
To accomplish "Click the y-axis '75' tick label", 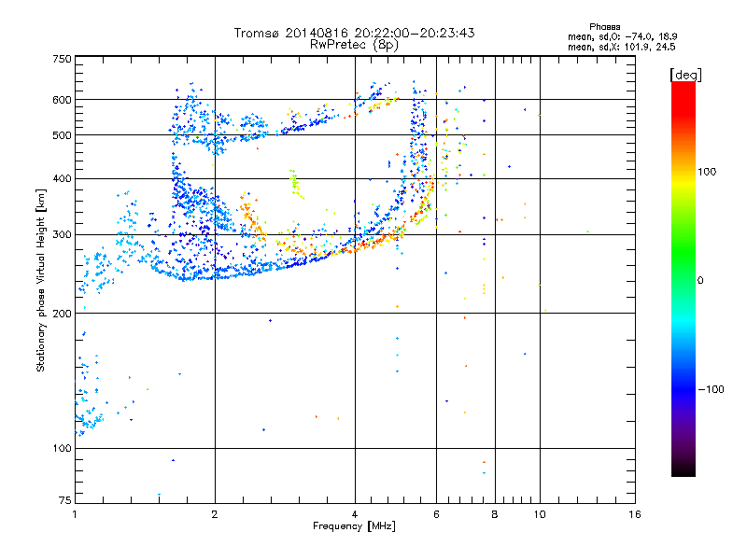I will [65, 500].
